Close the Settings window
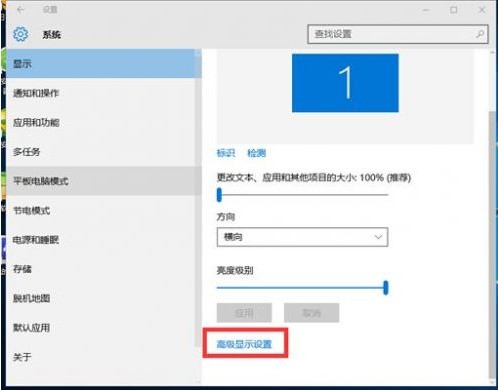This screenshot has height=390, width=498. (x=482, y=10)
